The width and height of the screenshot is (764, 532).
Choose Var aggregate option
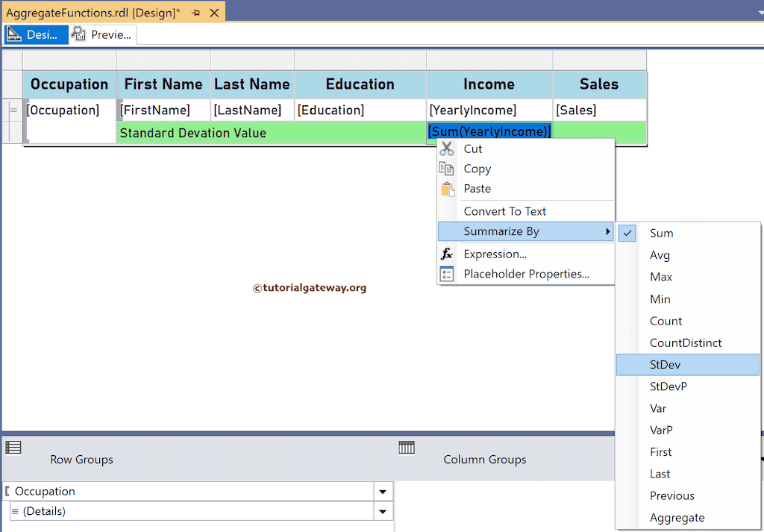tap(687, 408)
